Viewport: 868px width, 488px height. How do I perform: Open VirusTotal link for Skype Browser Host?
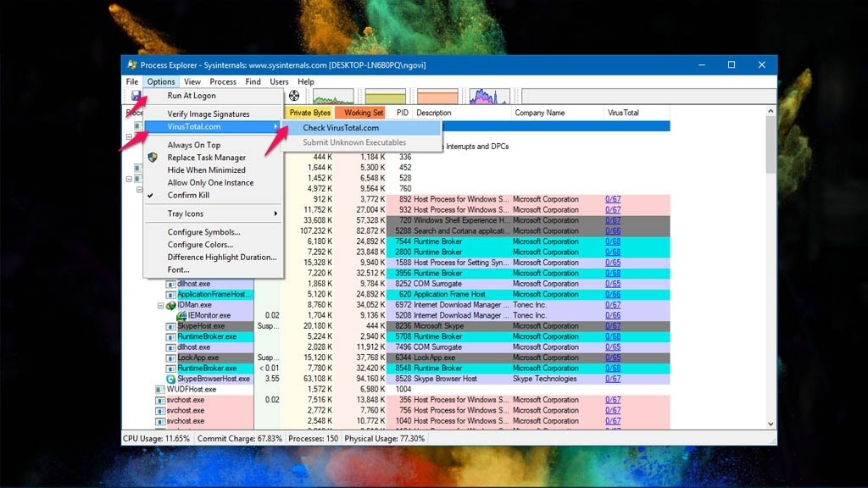(613, 379)
